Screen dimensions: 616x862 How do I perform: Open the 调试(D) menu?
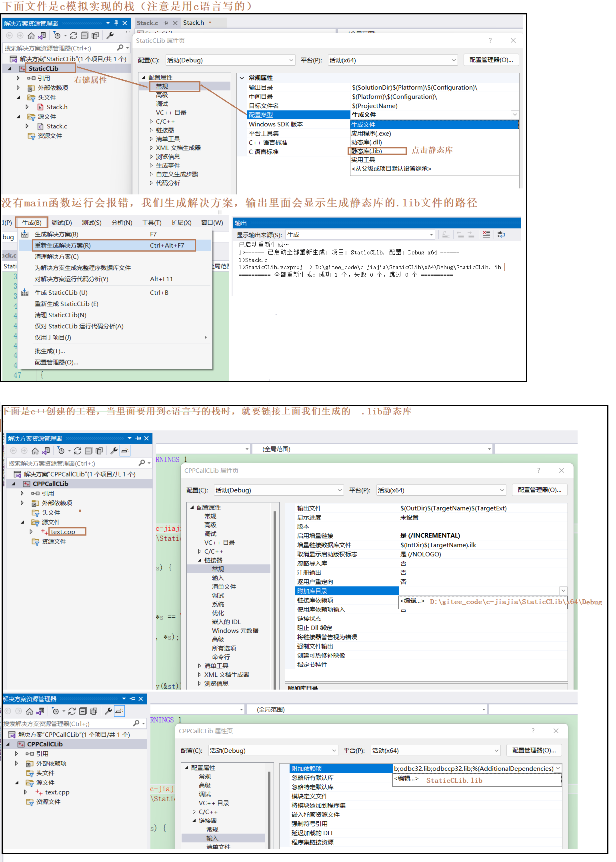(62, 222)
